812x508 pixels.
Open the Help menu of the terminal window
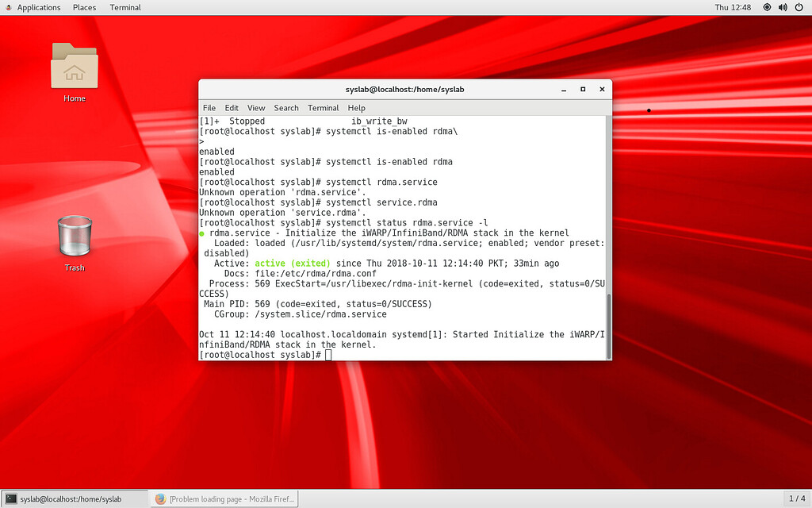click(356, 107)
